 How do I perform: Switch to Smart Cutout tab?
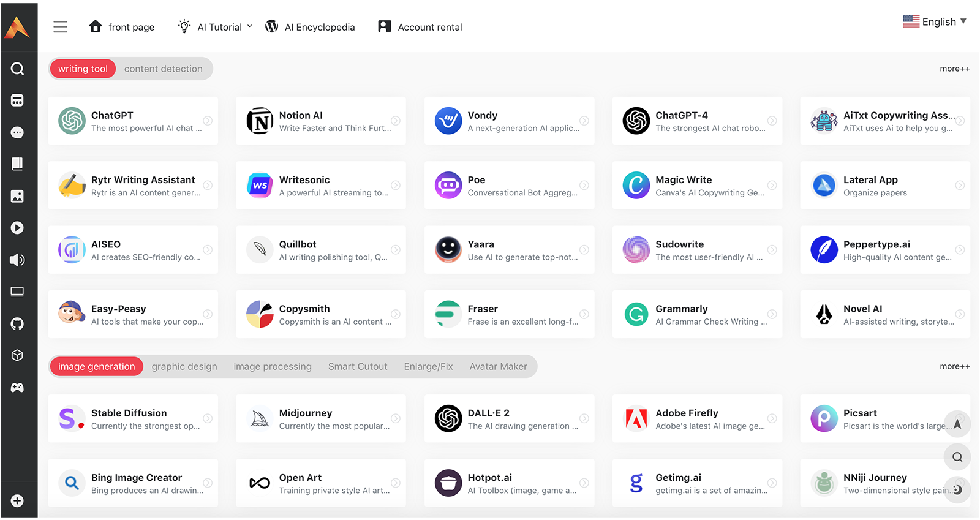click(x=358, y=366)
